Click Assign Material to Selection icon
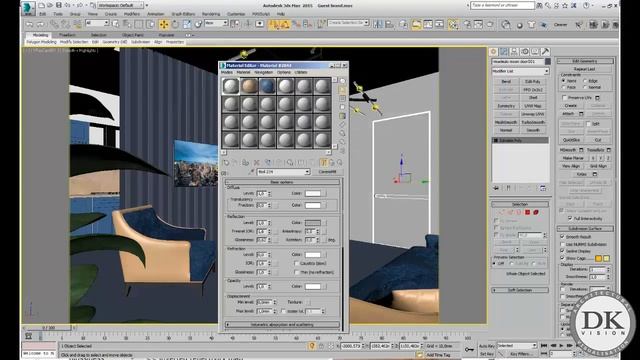This screenshot has width=640, height=360. coord(245,162)
